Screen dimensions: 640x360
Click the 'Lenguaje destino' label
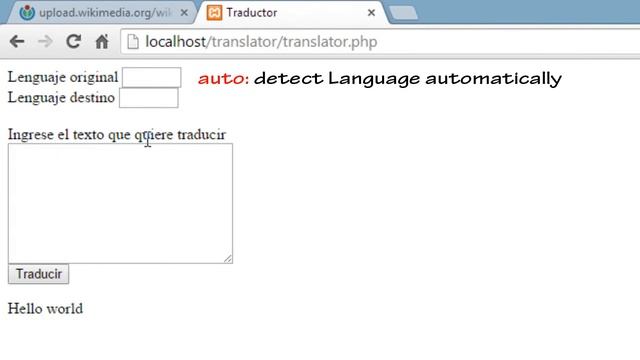[61, 98]
